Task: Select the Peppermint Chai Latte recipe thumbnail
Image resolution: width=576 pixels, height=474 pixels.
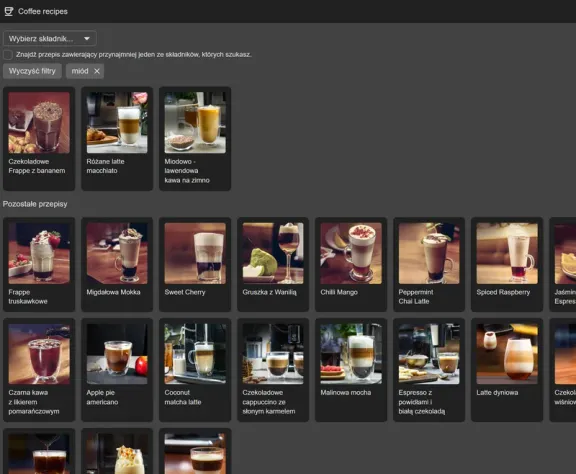Action: [x=429, y=253]
